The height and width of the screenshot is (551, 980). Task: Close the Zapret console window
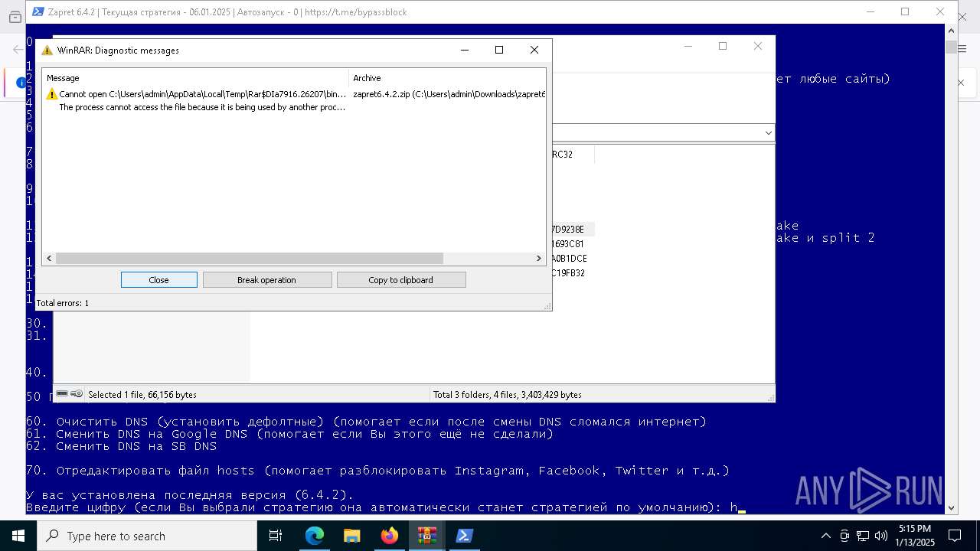tap(940, 11)
